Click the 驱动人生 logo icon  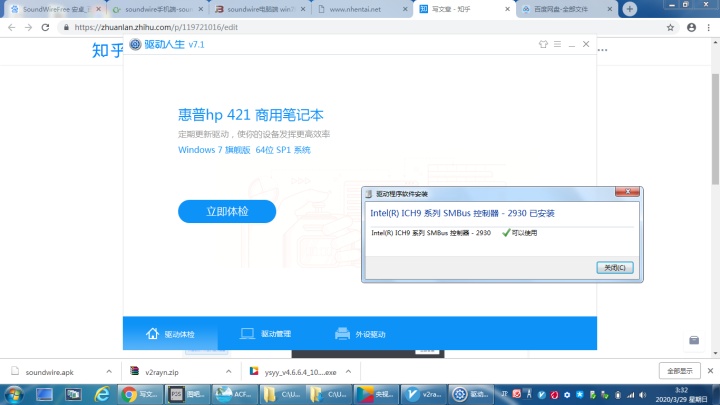(135, 44)
